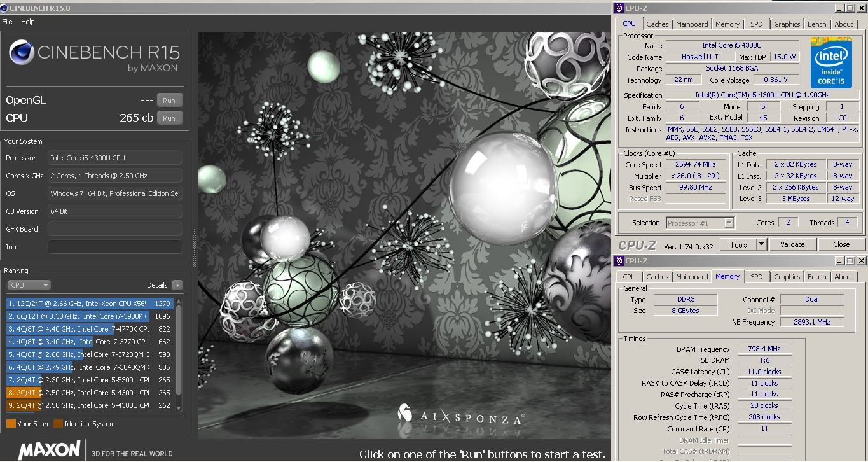Viewport: 868px width, 462px height.
Task: Click the Info input field
Action: [114, 247]
